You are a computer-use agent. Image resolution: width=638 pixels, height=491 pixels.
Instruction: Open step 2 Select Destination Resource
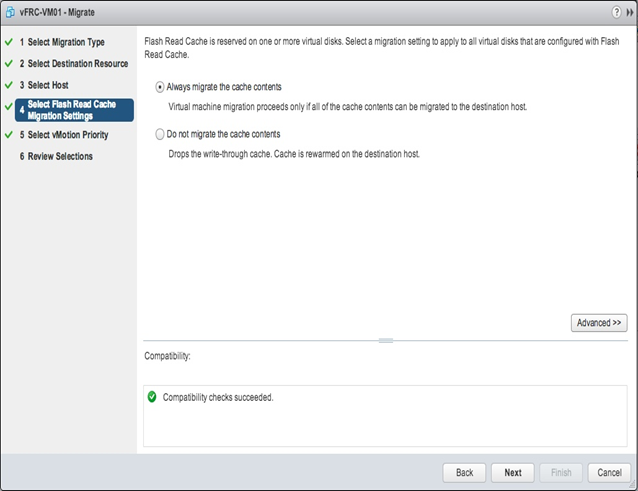(x=74, y=64)
